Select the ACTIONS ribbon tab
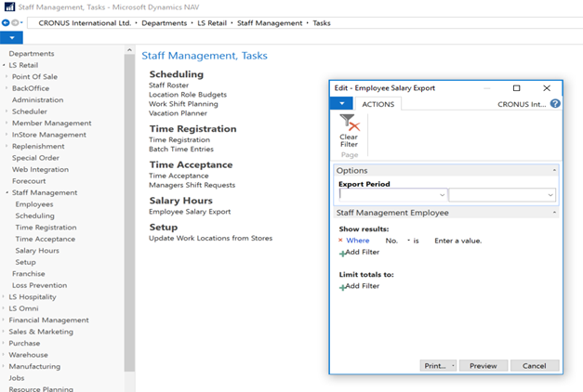Image resolution: width=583 pixels, height=392 pixels. tap(378, 104)
